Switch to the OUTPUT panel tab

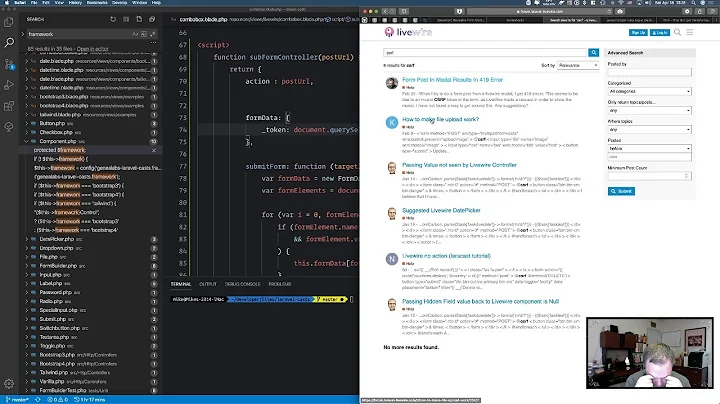click(208, 284)
